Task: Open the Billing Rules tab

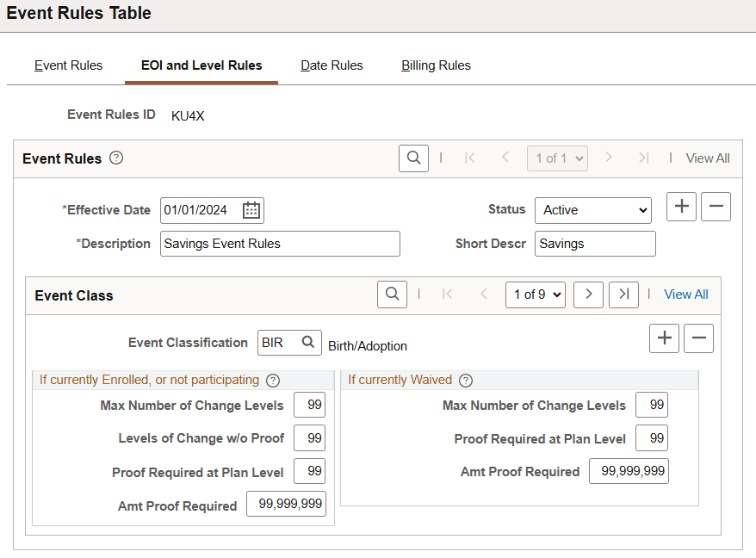Action: [435, 65]
